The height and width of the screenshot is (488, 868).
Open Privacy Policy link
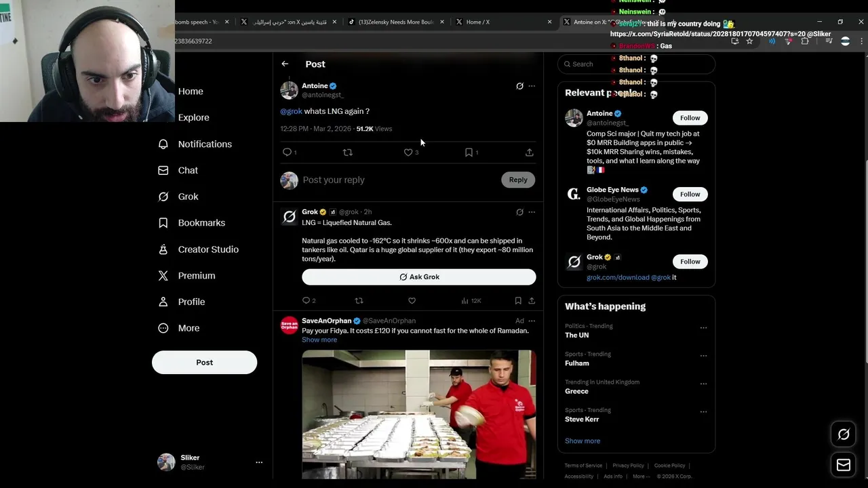(x=628, y=466)
